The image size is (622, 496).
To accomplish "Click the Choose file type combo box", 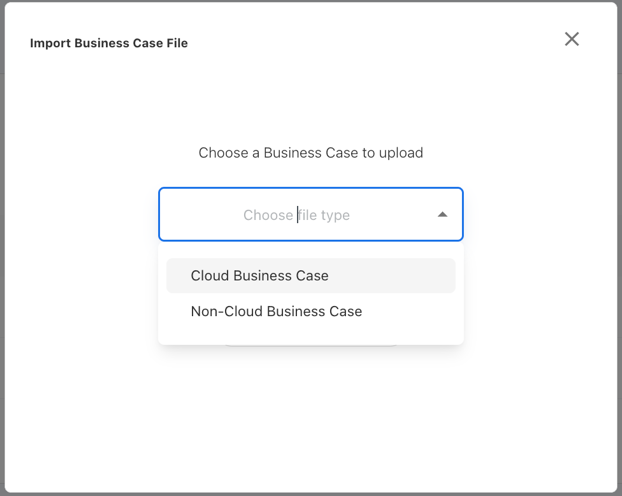I will tap(310, 215).
